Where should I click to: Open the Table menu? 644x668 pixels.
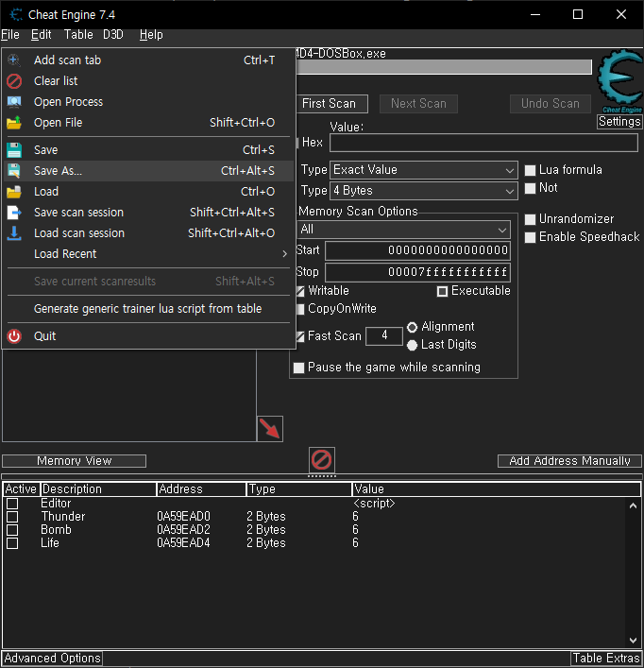(78, 35)
